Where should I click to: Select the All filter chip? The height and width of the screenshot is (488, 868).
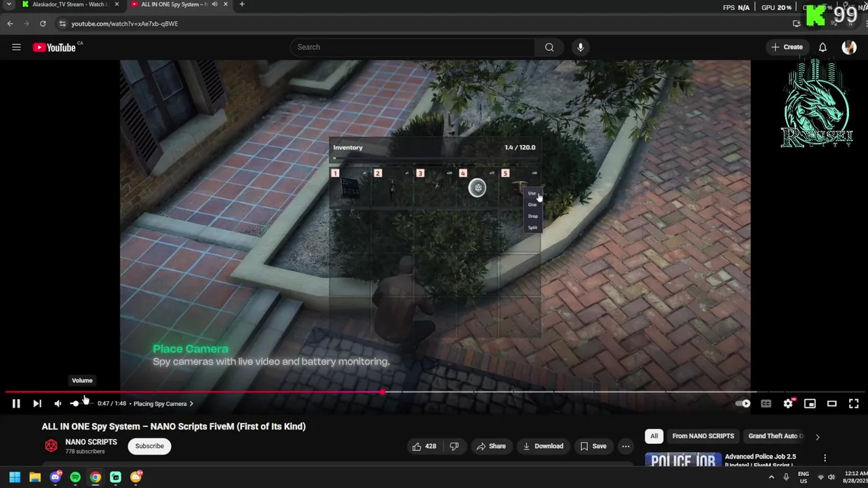(654, 436)
